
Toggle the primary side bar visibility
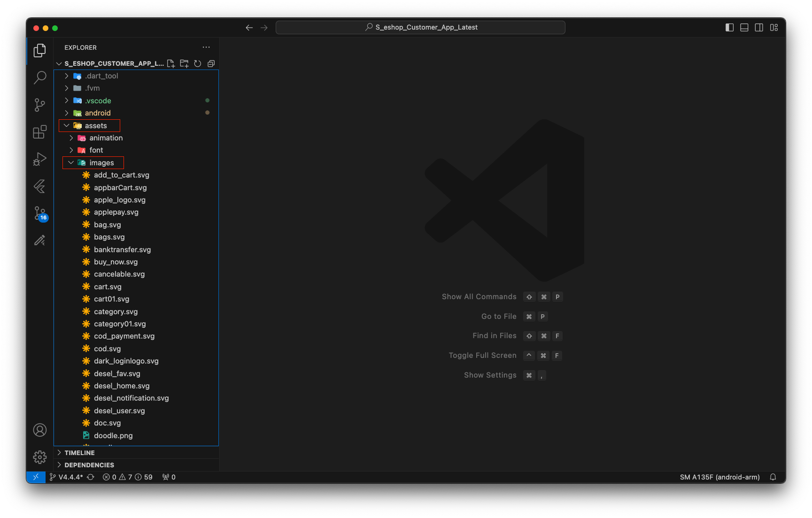click(x=729, y=28)
